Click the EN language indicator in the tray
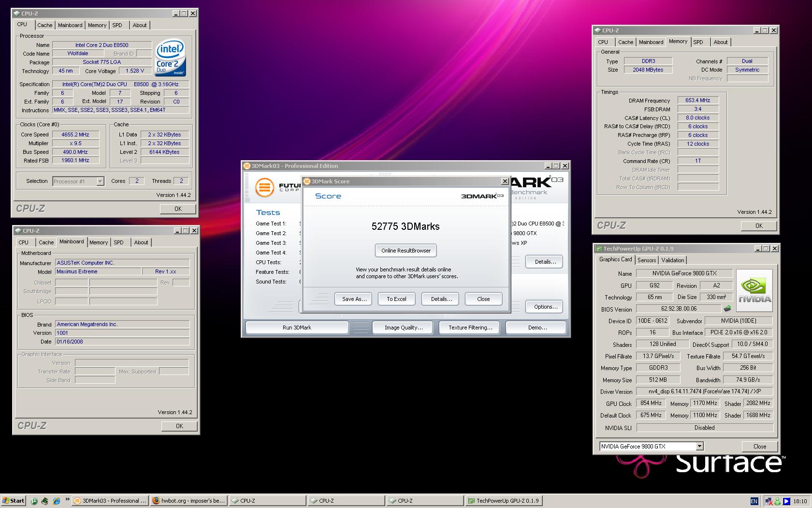 click(x=754, y=501)
